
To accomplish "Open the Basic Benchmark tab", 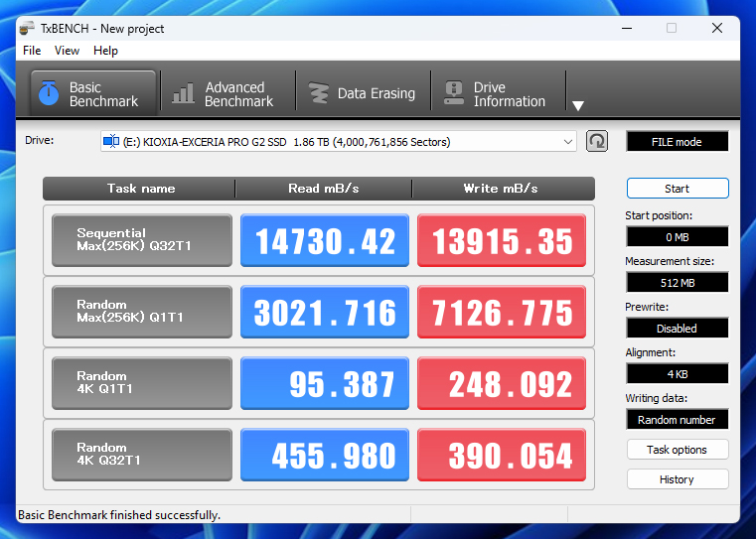I will pyautogui.click(x=93, y=93).
